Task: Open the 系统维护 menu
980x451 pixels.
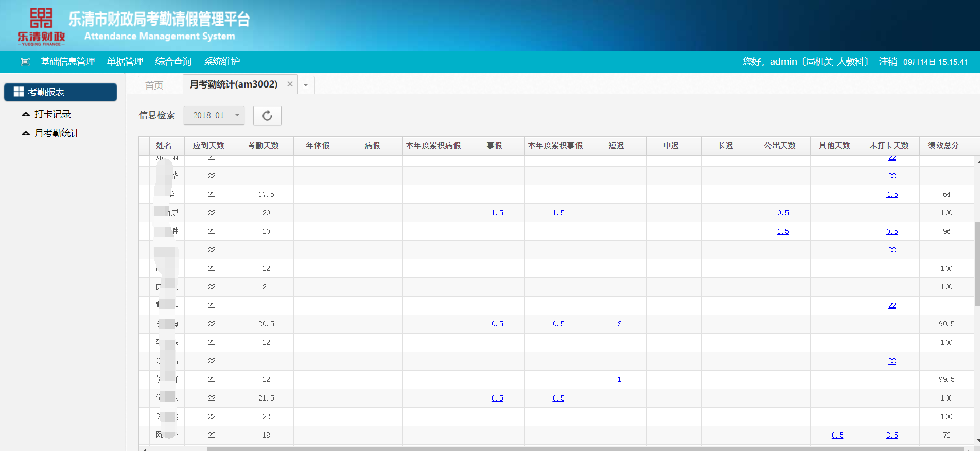Action: coord(222,62)
